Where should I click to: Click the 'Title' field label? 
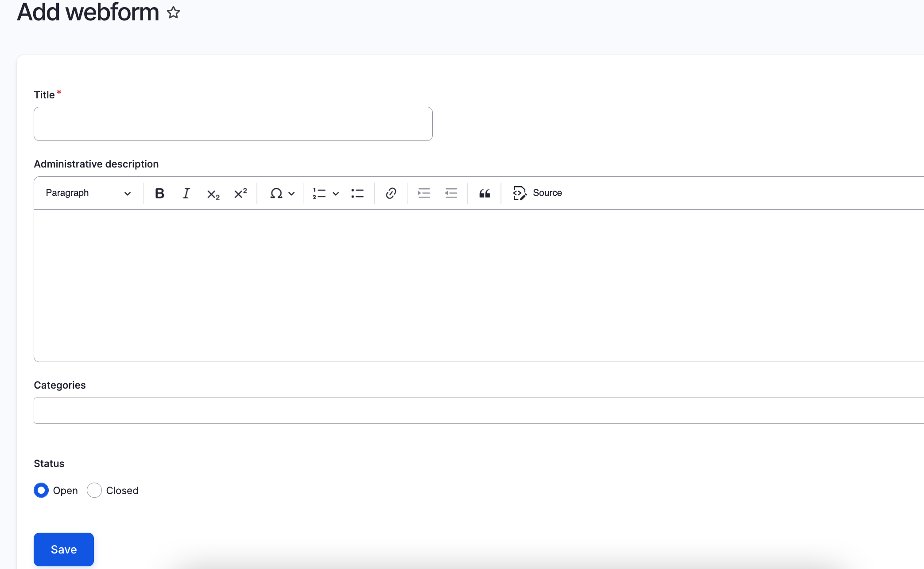point(44,95)
